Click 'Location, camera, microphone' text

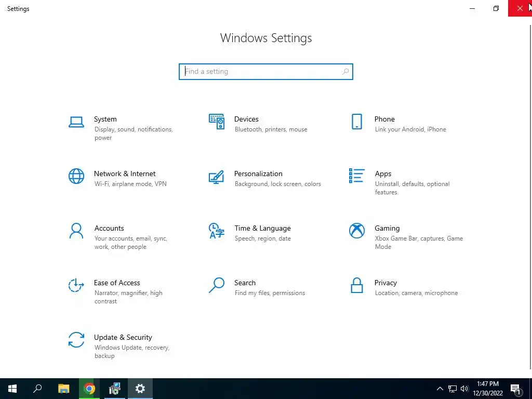(x=416, y=293)
